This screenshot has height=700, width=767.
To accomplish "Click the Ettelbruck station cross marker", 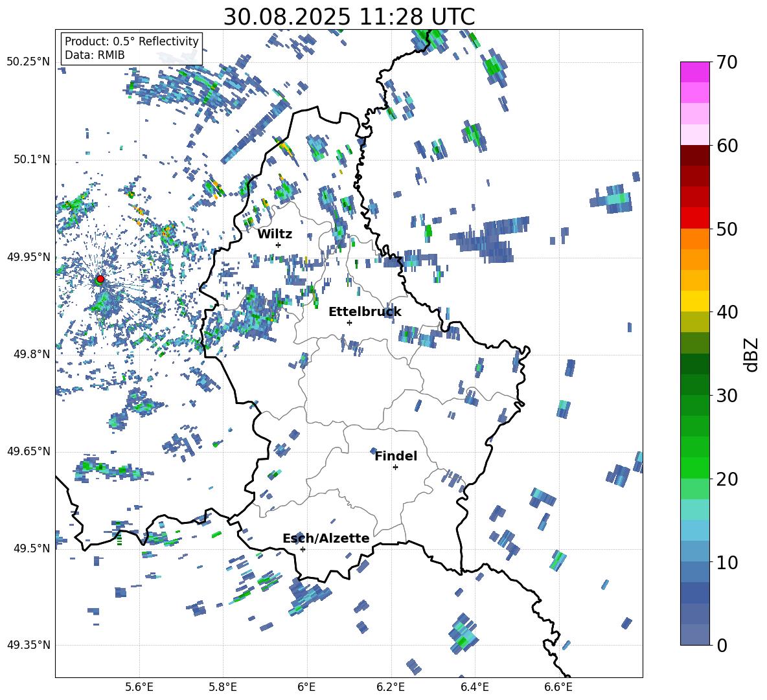I will click(349, 322).
